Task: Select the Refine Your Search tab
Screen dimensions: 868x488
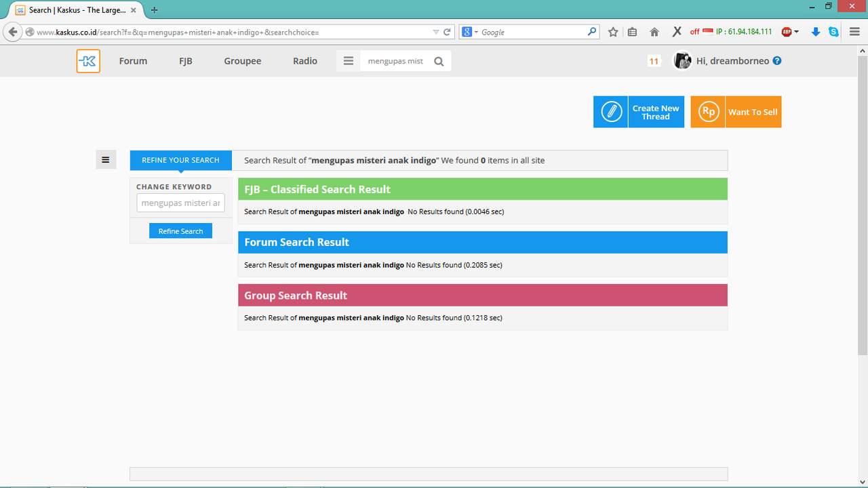Action: [180, 160]
